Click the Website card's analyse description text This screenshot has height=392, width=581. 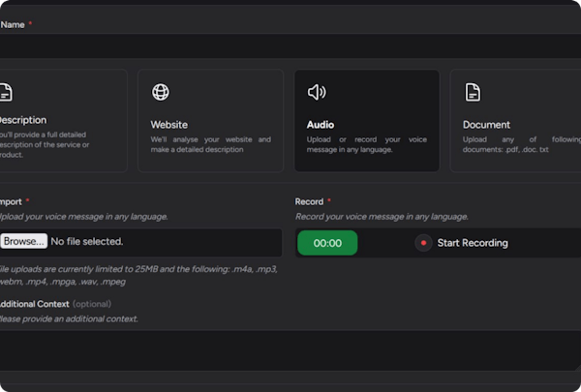[210, 144]
